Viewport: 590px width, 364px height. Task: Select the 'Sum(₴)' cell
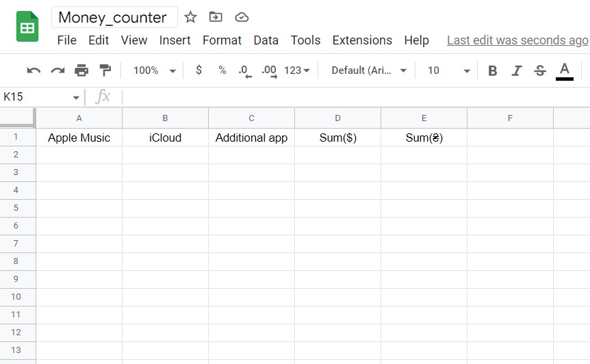click(424, 138)
